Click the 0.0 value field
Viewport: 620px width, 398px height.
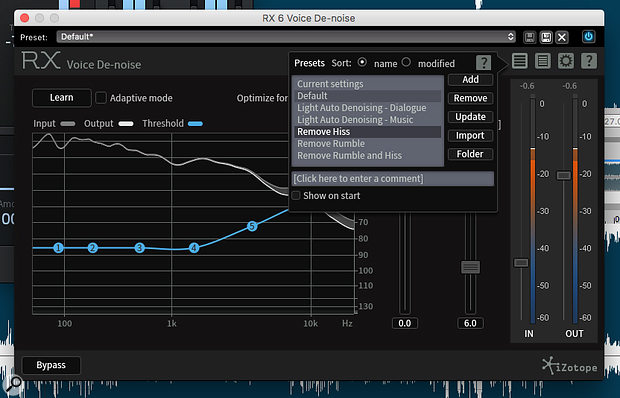pos(405,323)
